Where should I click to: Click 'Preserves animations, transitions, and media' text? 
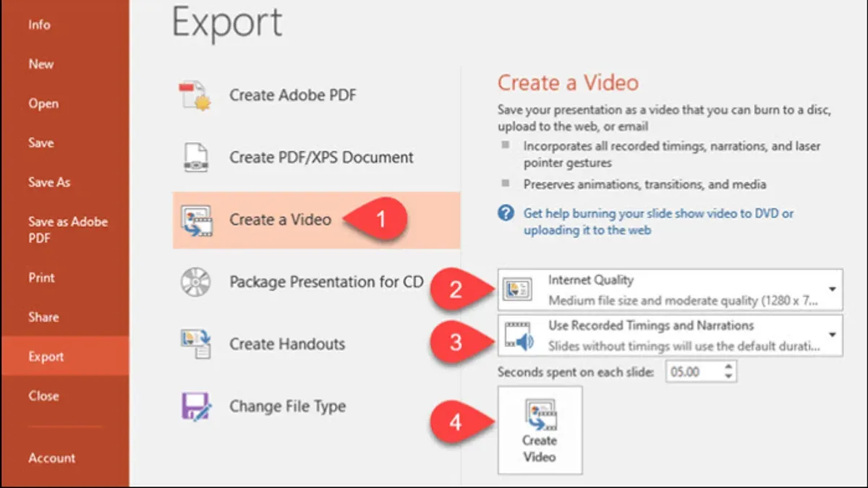tap(644, 184)
